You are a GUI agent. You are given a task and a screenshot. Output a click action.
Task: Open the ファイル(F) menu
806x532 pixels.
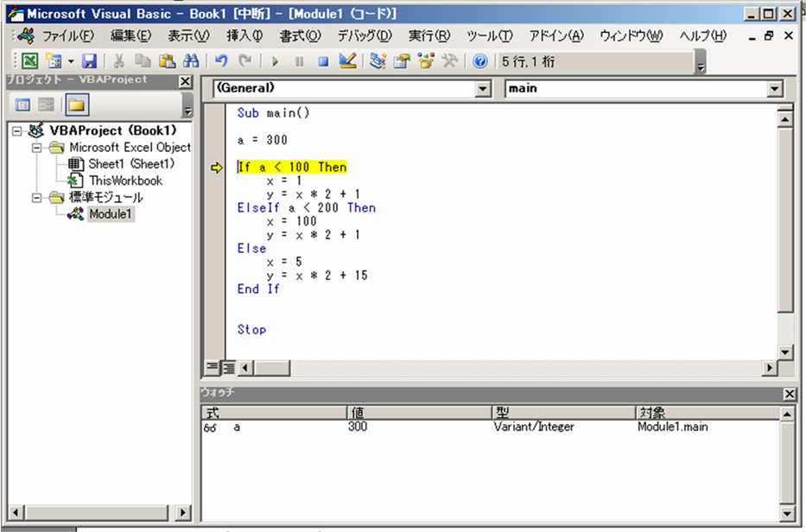pyautogui.click(x=68, y=36)
